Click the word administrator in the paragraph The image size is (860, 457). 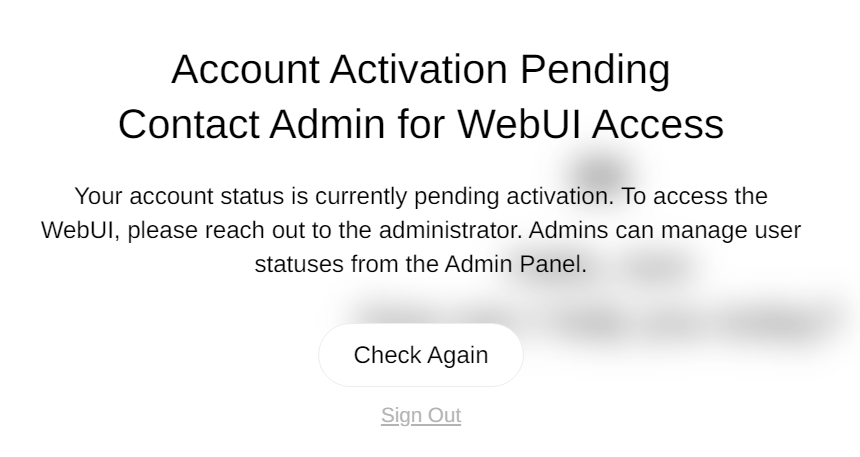(450, 230)
